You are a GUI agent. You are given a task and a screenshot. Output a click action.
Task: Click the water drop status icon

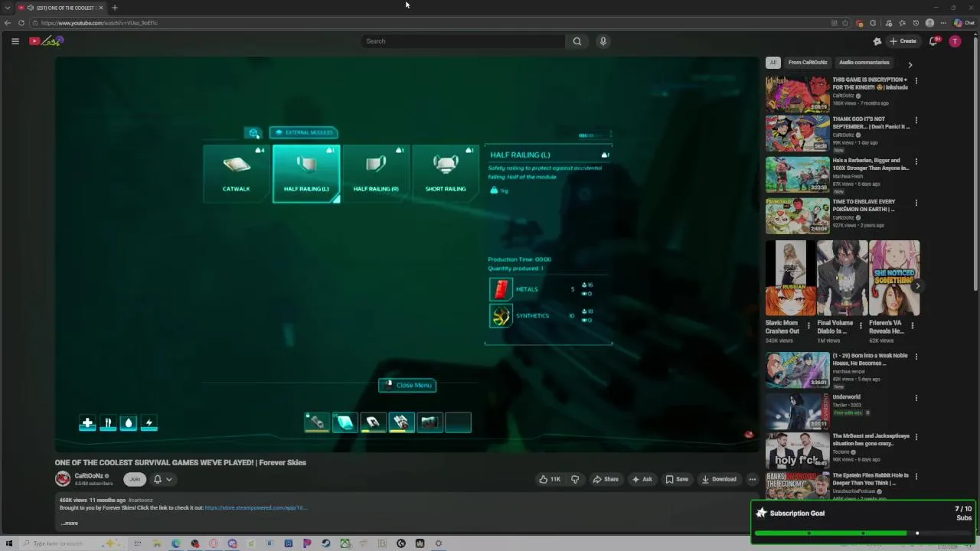(129, 423)
